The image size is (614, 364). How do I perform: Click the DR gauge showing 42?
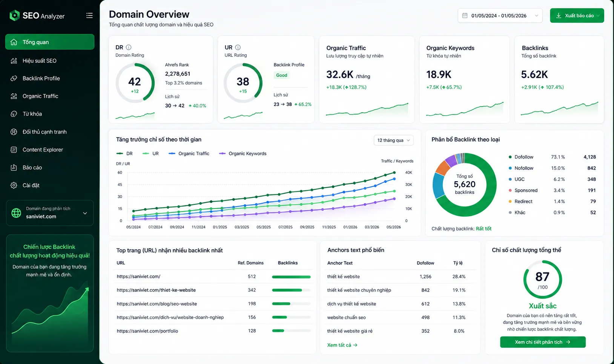click(x=135, y=83)
